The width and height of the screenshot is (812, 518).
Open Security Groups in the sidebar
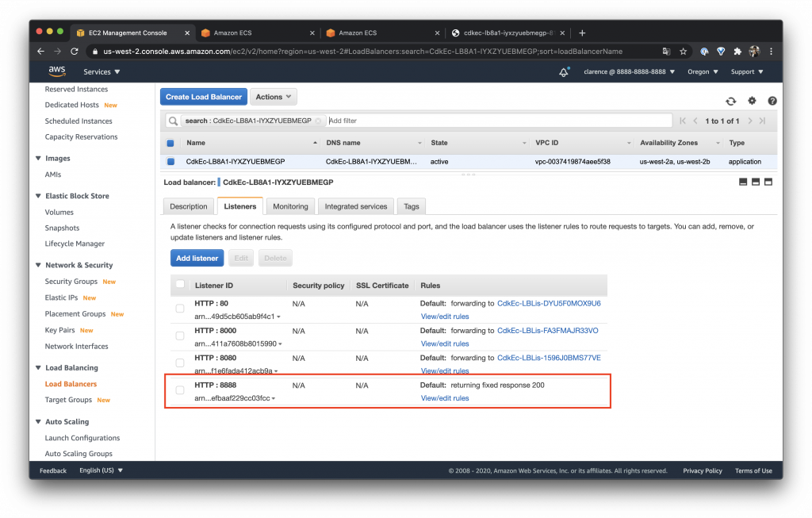click(71, 282)
